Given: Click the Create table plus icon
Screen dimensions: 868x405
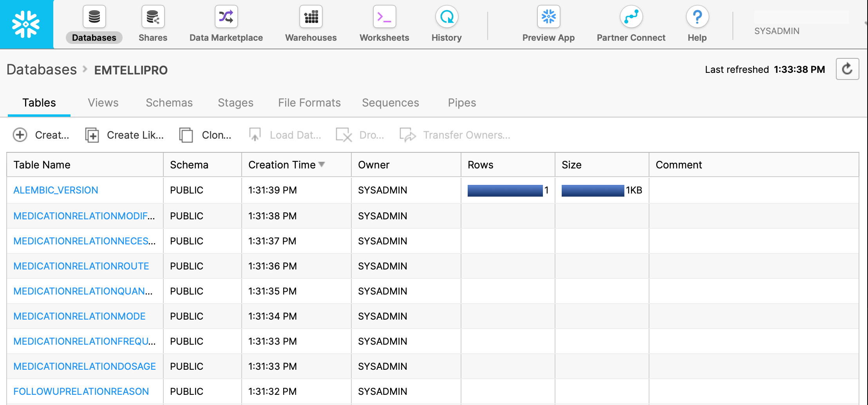Looking at the screenshot, I should (x=20, y=135).
